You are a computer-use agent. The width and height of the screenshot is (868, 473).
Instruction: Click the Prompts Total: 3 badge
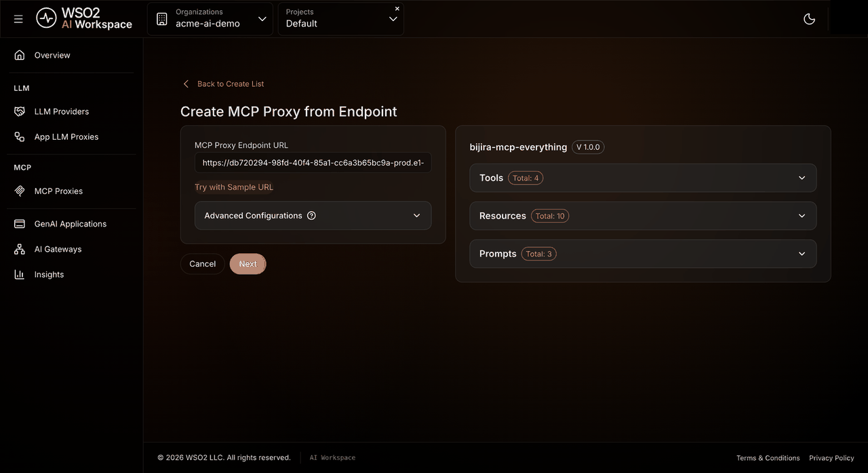tap(539, 254)
